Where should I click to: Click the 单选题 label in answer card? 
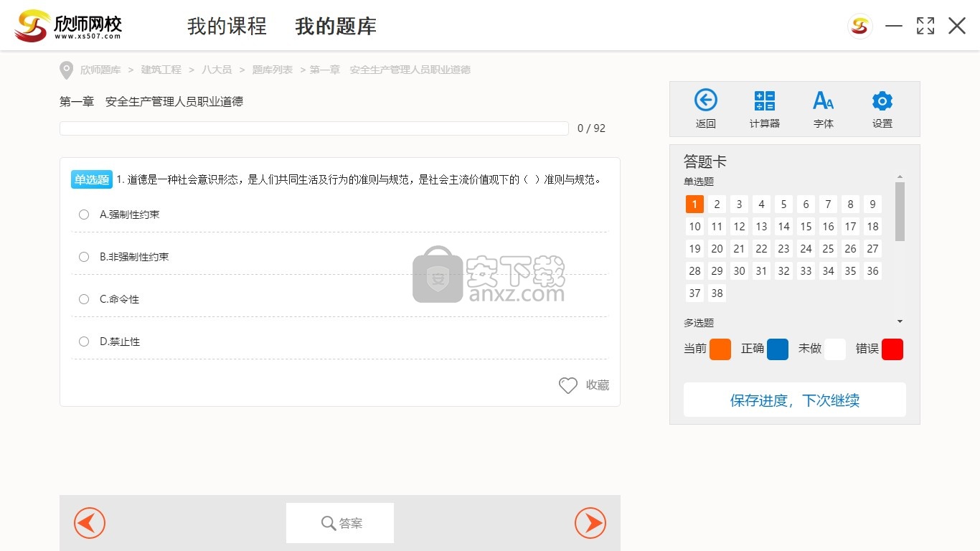699,182
